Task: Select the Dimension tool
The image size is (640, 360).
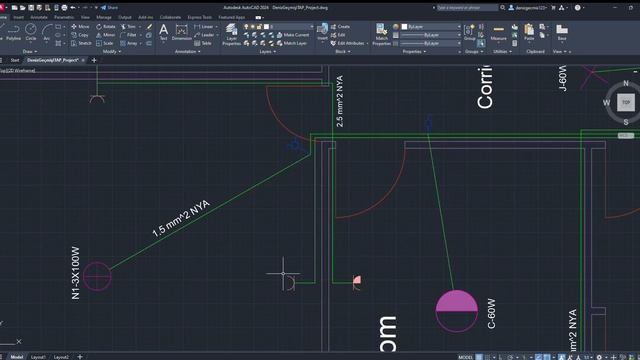Action: point(182,32)
